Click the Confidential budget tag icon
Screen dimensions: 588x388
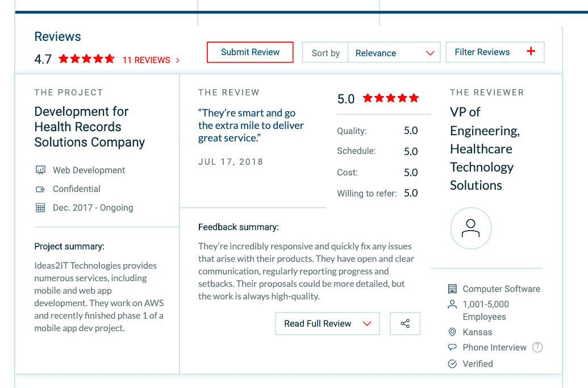point(40,189)
